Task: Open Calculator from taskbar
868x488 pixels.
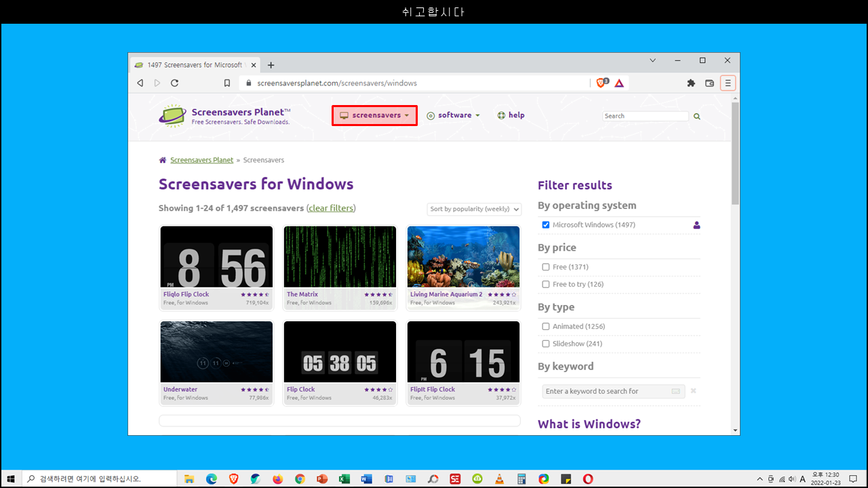Action: [521, 479]
